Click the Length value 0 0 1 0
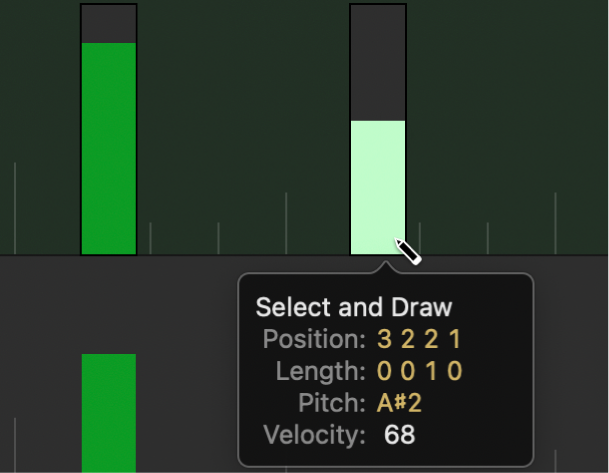This screenshot has height=473, width=609. point(420,371)
